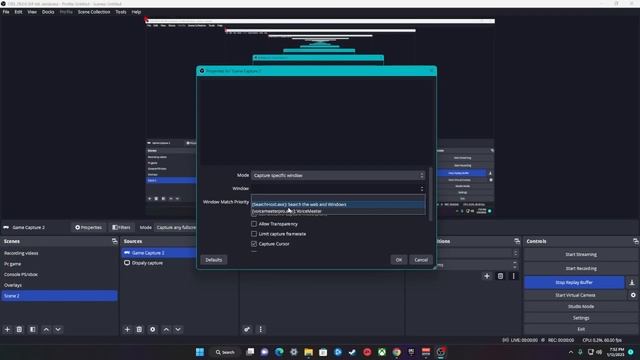640x360 pixels.
Task: Open the Tools menu
Action: (x=121, y=12)
